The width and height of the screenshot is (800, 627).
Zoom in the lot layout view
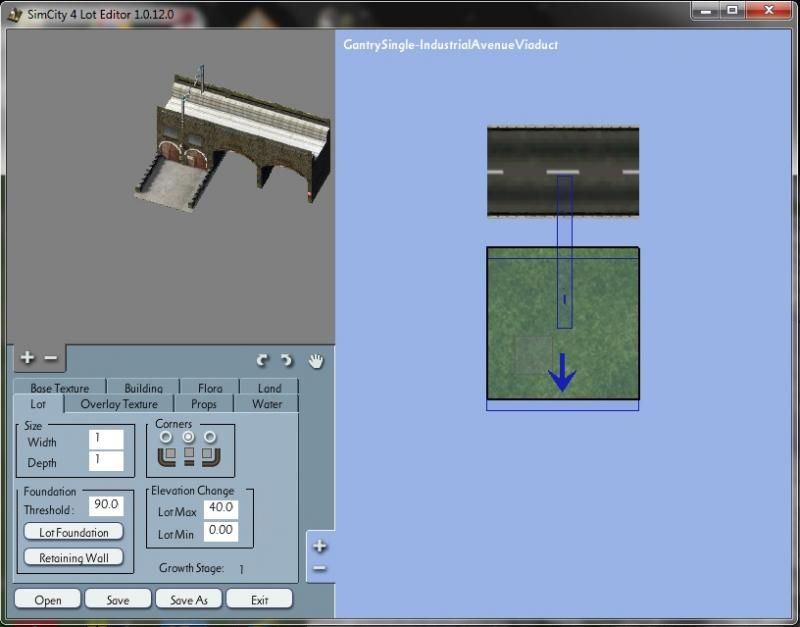pos(320,546)
